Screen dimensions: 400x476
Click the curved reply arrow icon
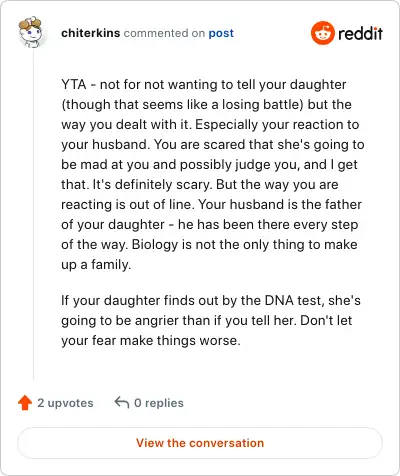coord(122,402)
